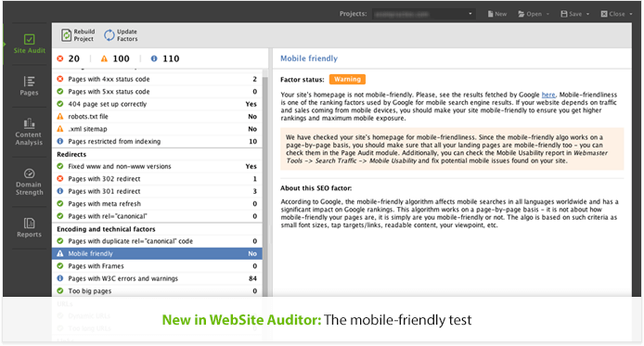Follow the 'here' Google results link

548,95
